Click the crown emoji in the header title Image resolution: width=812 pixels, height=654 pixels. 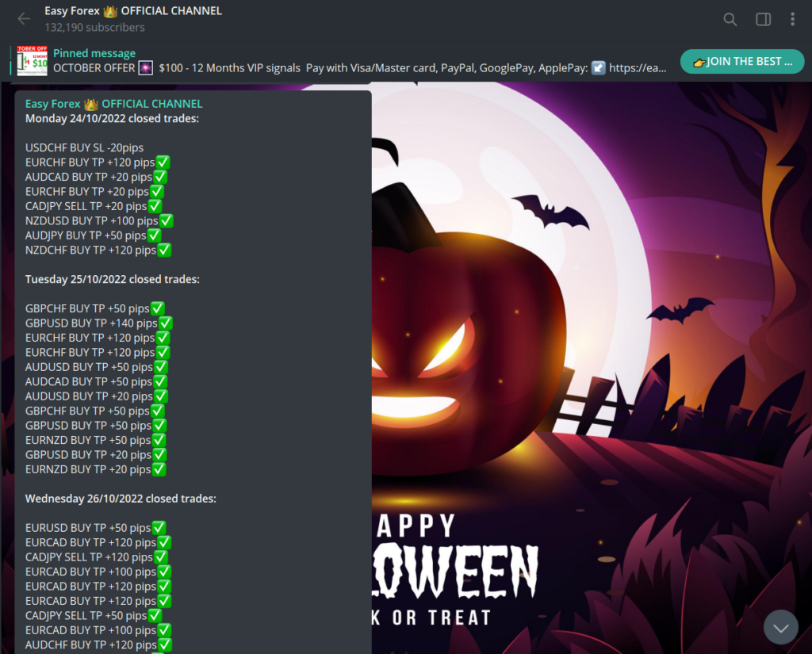click(x=110, y=11)
